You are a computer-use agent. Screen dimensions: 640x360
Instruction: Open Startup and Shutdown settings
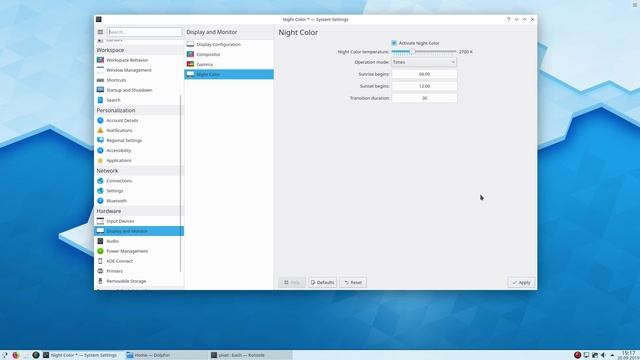[139, 90]
